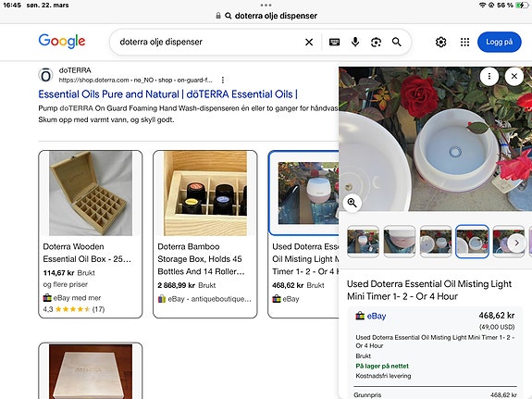Open the on-screen keyboard input tool
This screenshot has width=532, height=399.
pyautogui.click(x=334, y=42)
